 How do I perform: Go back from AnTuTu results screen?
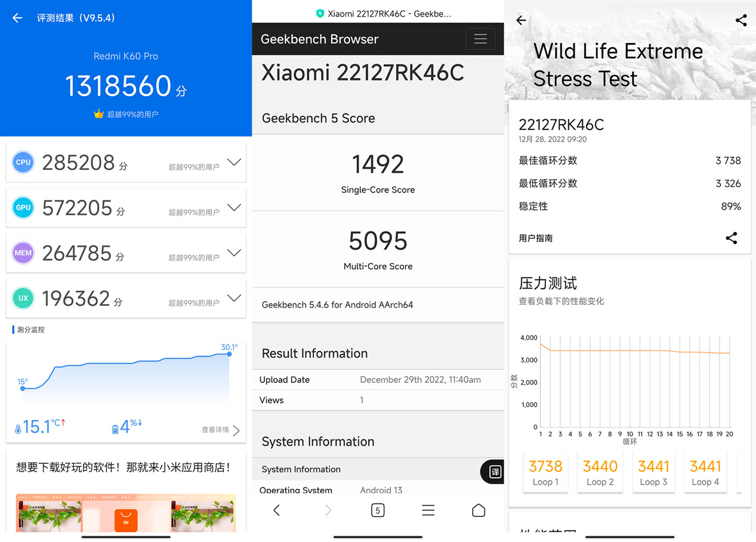[x=17, y=18]
